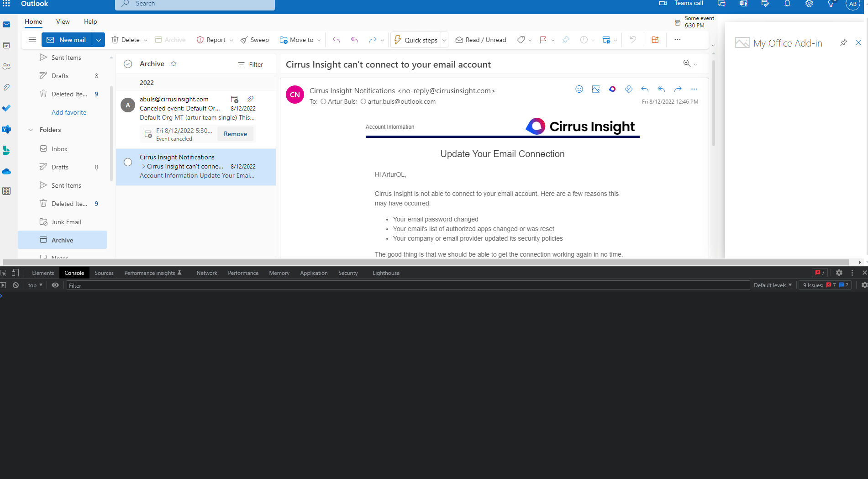Open the app launcher waffle icon
The height and width of the screenshot is (479, 868).
point(6,4)
